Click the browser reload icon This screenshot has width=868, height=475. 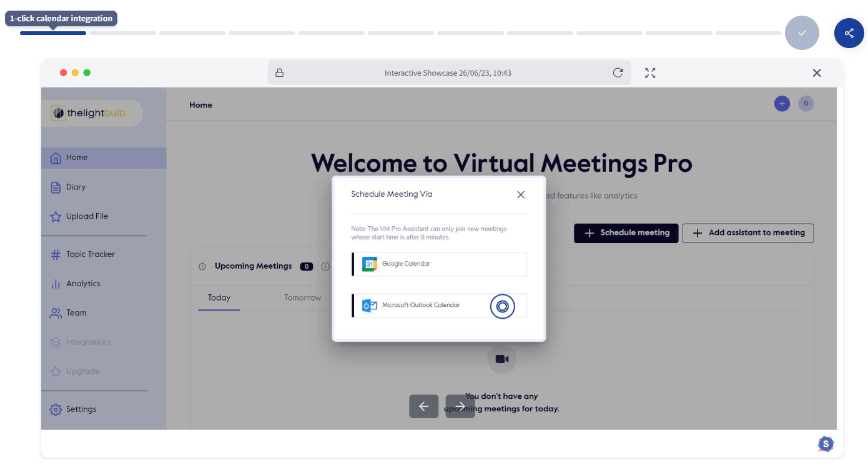pyautogui.click(x=618, y=72)
